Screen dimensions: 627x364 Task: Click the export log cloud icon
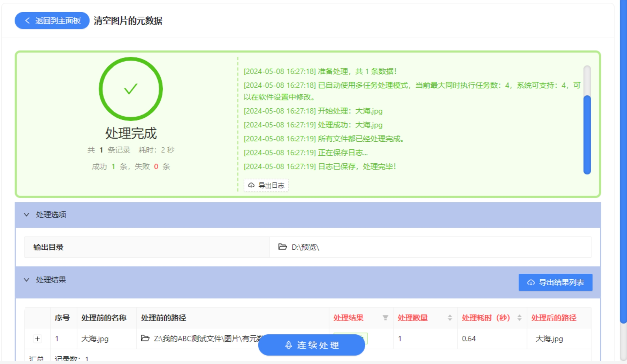(x=251, y=185)
